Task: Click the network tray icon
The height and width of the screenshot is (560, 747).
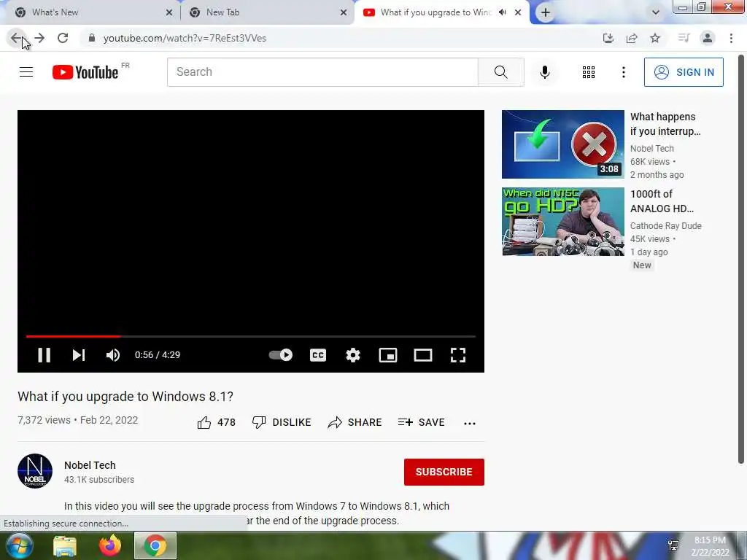Action: (673, 545)
